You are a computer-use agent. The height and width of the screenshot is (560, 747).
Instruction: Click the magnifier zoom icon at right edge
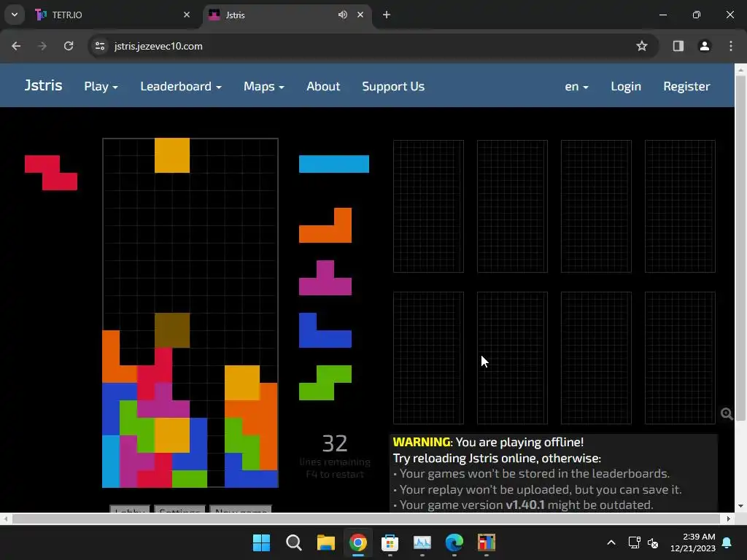727,414
